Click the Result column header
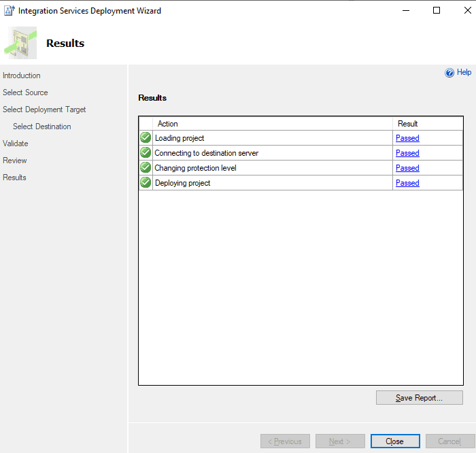The width and height of the screenshot is (476, 453). pyautogui.click(x=428, y=124)
